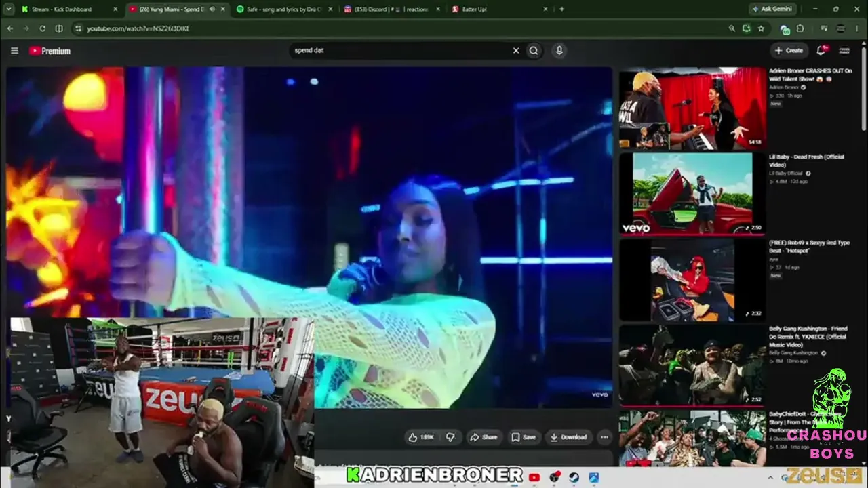The image size is (868, 488).
Task: Go back to the previous page
Action: click(9, 28)
